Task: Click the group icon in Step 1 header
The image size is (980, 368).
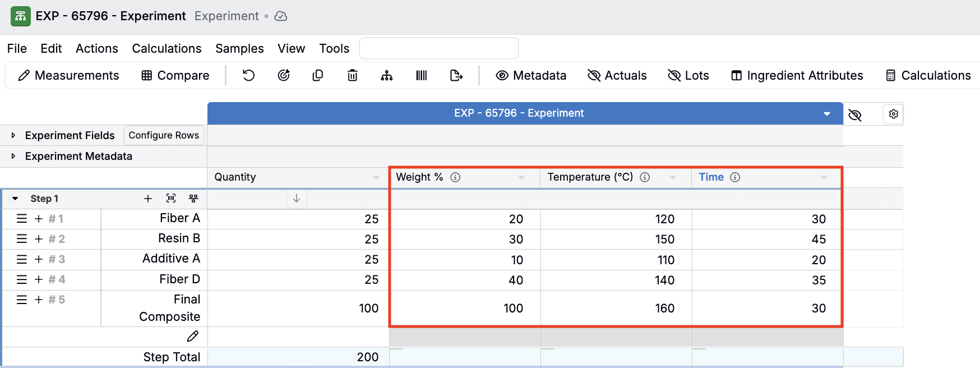Action: click(x=193, y=199)
